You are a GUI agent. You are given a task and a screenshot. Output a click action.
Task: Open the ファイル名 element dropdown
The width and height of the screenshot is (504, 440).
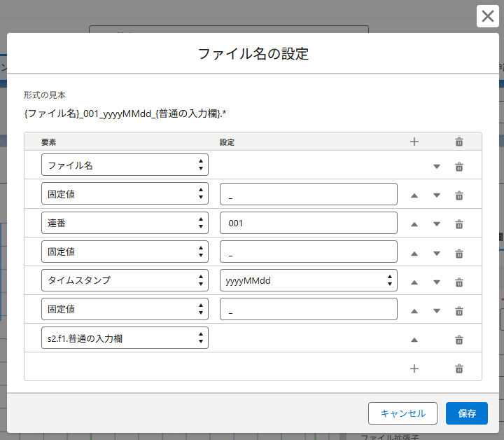(x=125, y=165)
